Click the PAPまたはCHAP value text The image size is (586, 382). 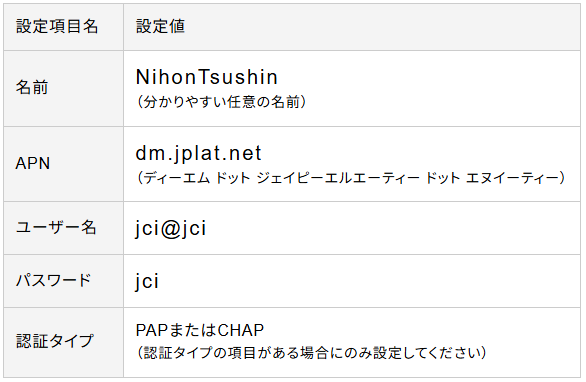[200, 330]
